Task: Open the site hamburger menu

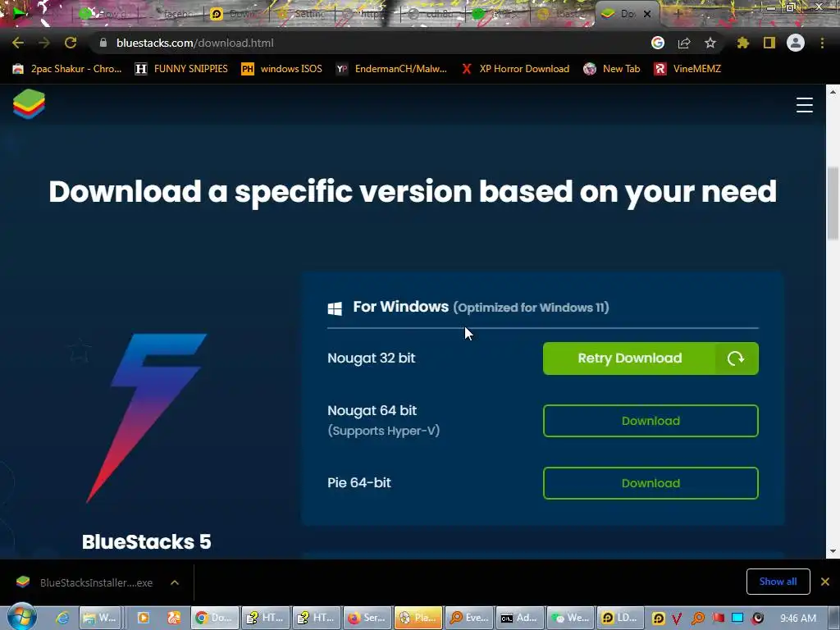Action: point(805,105)
